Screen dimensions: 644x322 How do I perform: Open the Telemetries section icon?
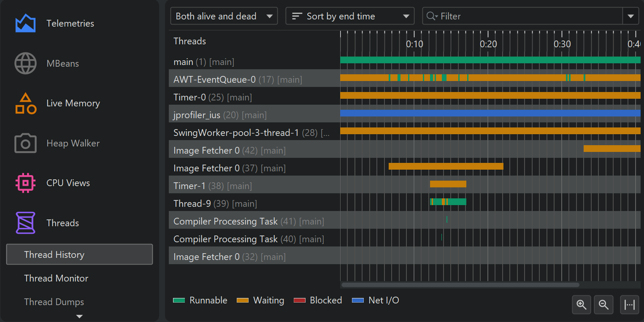click(x=25, y=23)
